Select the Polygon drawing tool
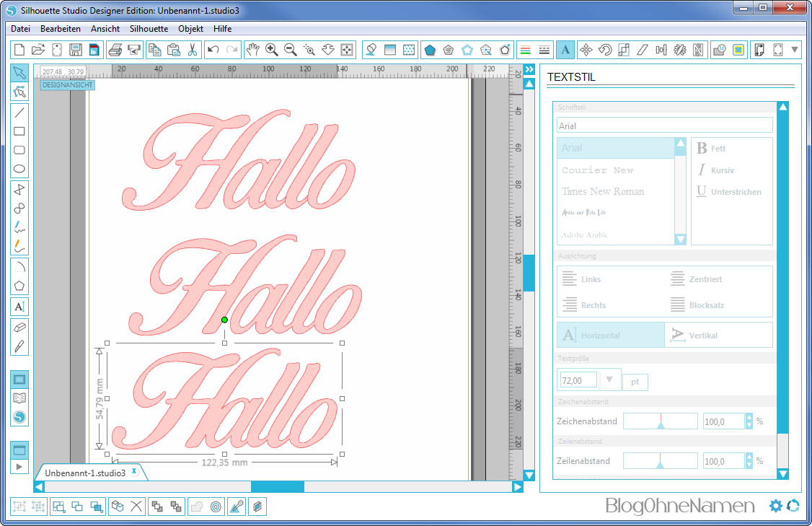Viewport: 812px width, 526px height. 19,286
